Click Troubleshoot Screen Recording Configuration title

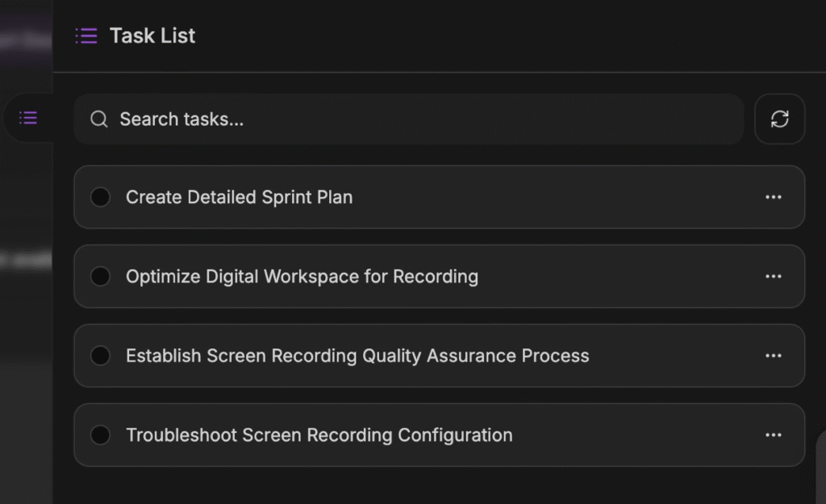point(319,435)
